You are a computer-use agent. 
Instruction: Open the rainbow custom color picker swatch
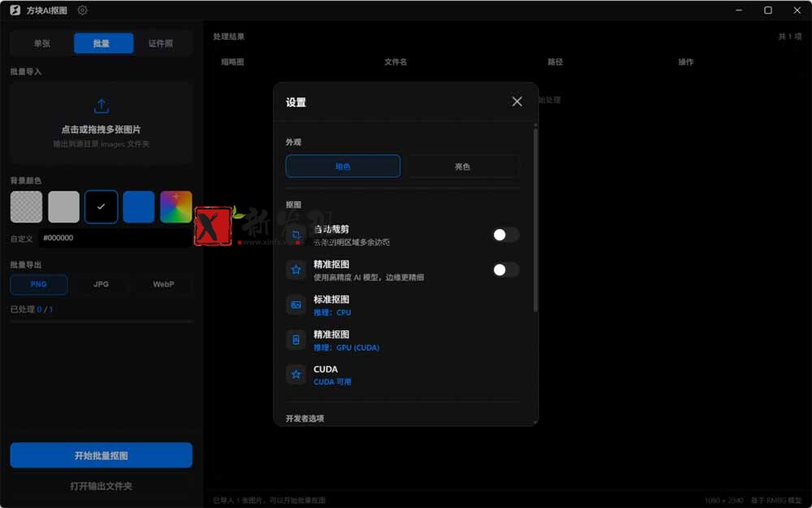tap(176, 207)
